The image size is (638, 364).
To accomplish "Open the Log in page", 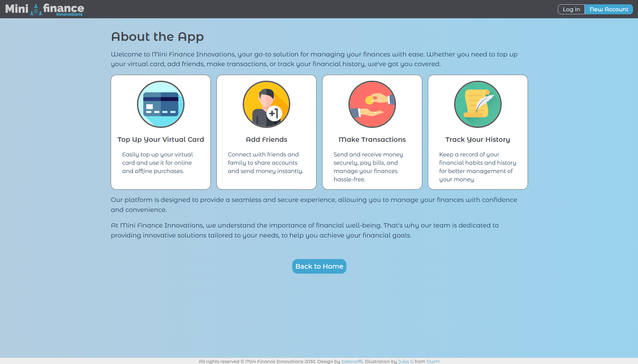I will (571, 9).
